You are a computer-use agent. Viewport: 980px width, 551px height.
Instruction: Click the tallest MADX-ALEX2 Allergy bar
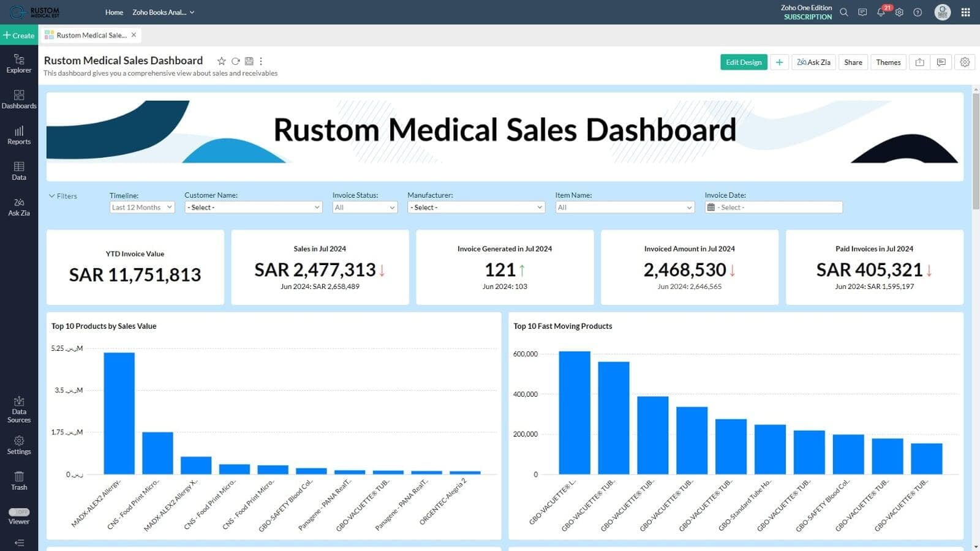[119, 413]
